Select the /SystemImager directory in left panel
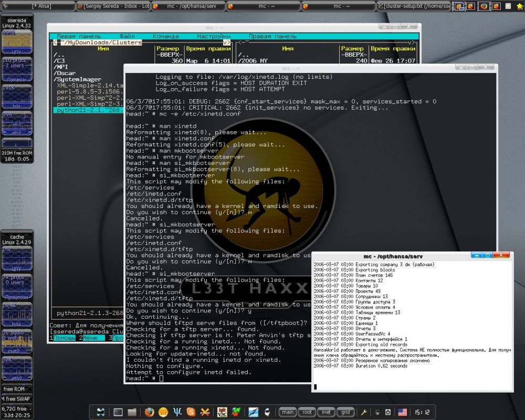525x420 pixels. [77, 79]
